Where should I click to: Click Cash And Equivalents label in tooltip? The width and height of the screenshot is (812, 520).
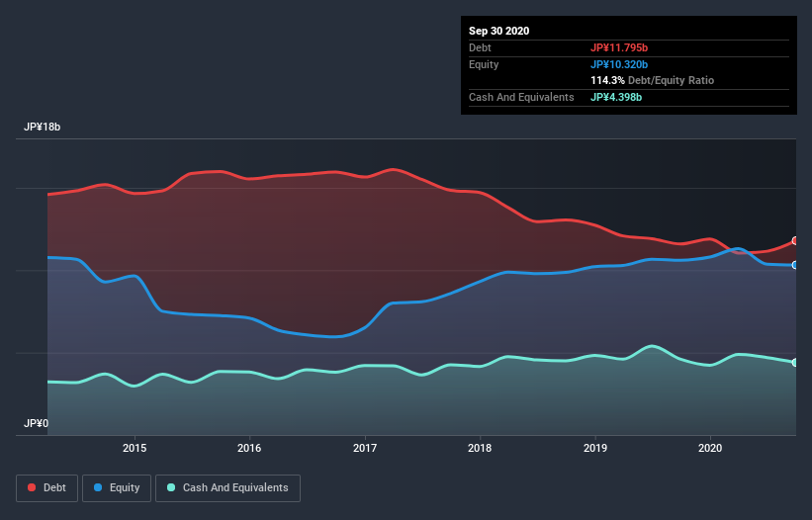[x=521, y=97]
